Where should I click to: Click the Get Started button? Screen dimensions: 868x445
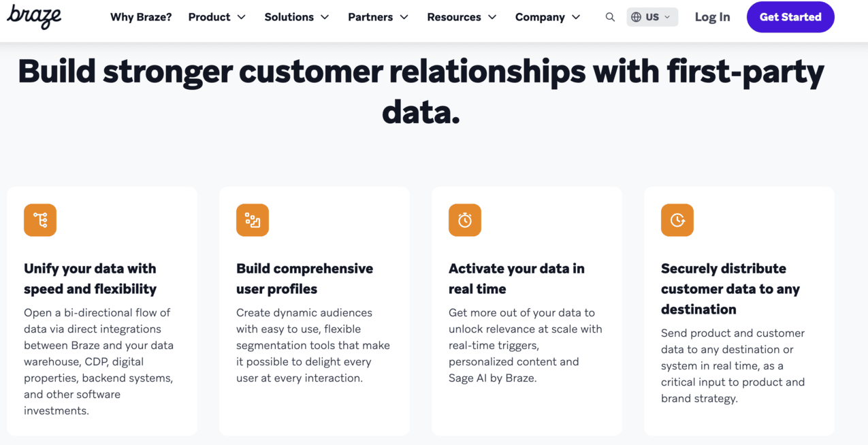point(790,17)
